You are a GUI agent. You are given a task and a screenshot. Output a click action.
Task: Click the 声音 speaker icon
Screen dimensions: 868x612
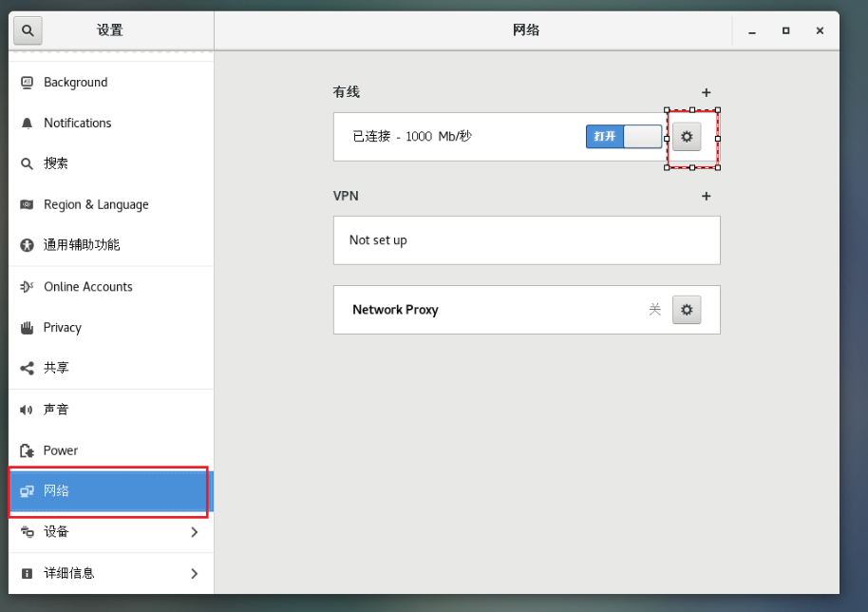click(27, 410)
